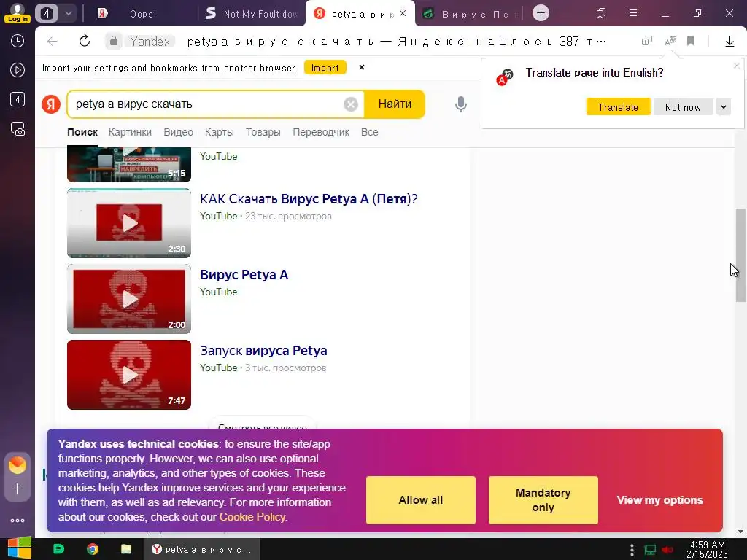Click the Yandex Я logo
Screen dimensions: 747x560
pyautogui.click(x=51, y=104)
